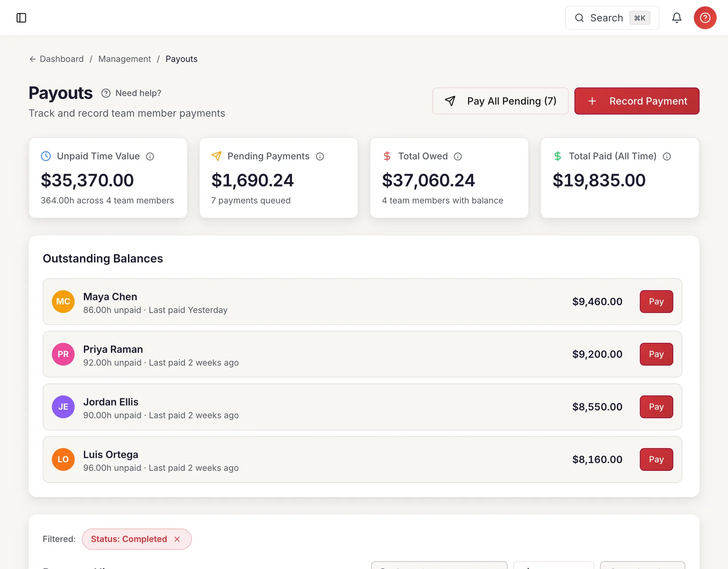
Task: Click the Need help? question icon
Action: coord(106,93)
